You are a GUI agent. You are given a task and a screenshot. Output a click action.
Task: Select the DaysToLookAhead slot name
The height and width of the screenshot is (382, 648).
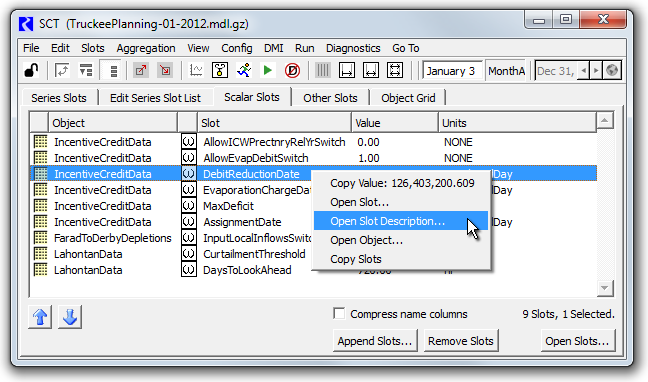(247, 270)
